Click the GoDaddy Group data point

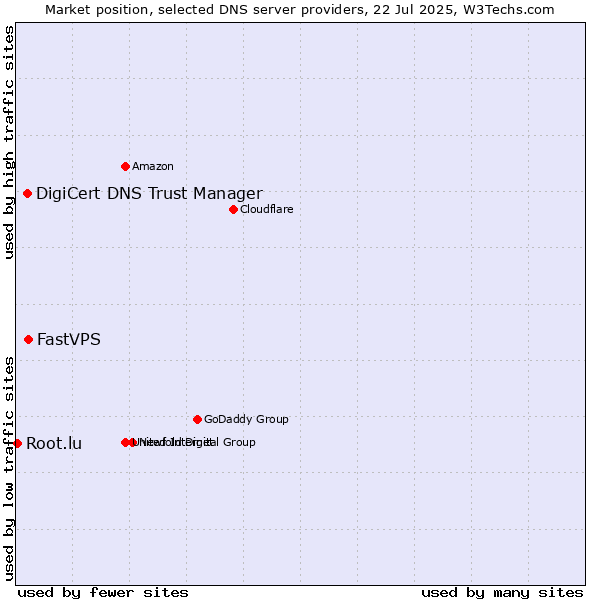(197, 420)
